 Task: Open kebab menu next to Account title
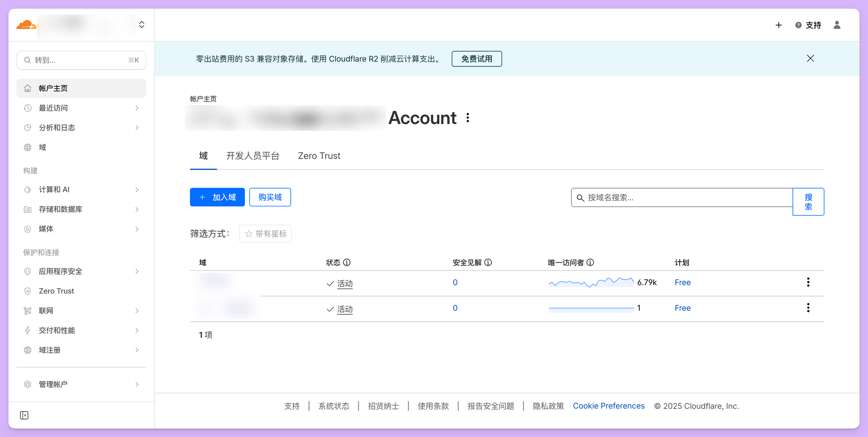pos(467,117)
